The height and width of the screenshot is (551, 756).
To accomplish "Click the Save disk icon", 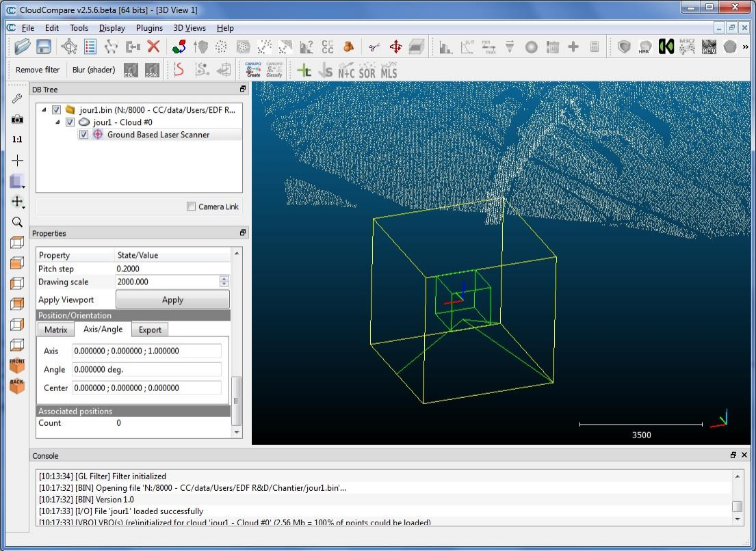I will pos(43,46).
